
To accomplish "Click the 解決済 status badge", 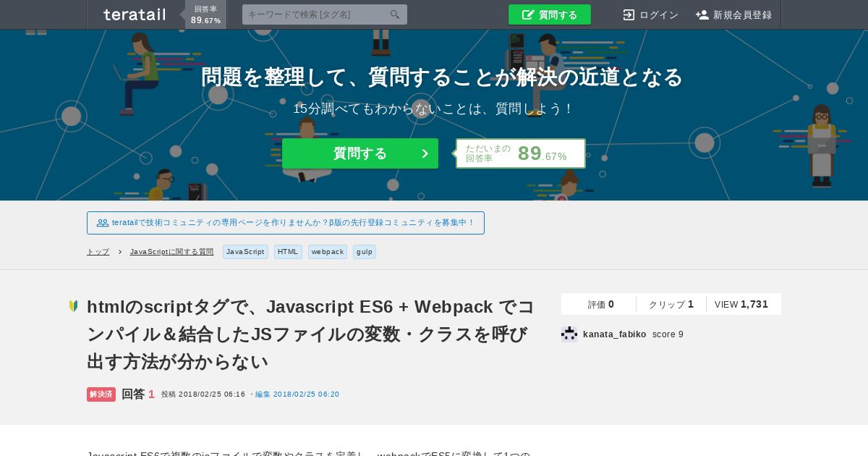I will 101,394.
